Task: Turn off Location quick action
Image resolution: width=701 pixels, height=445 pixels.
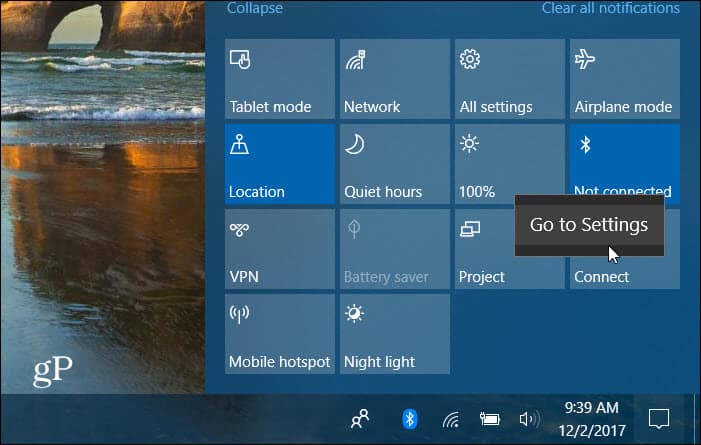Action: [x=280, y=164]
